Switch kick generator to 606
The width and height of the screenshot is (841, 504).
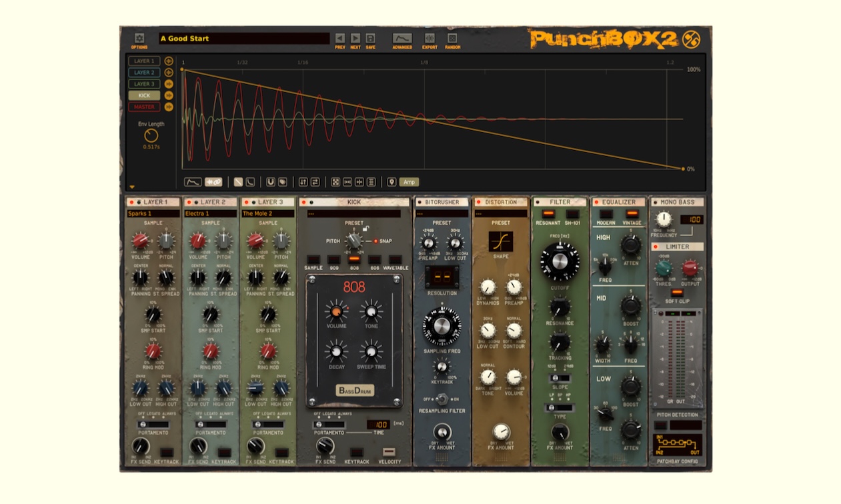(x=375, y=259)
